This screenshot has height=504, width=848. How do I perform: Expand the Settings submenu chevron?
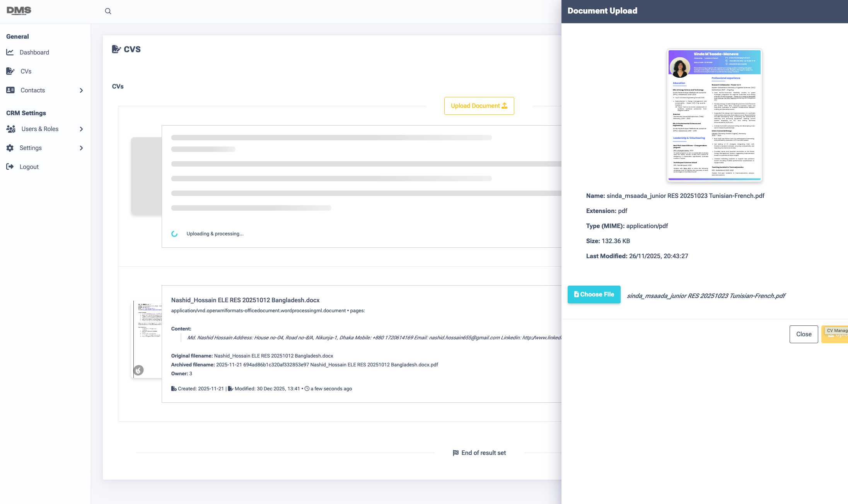tap(81, 148)
